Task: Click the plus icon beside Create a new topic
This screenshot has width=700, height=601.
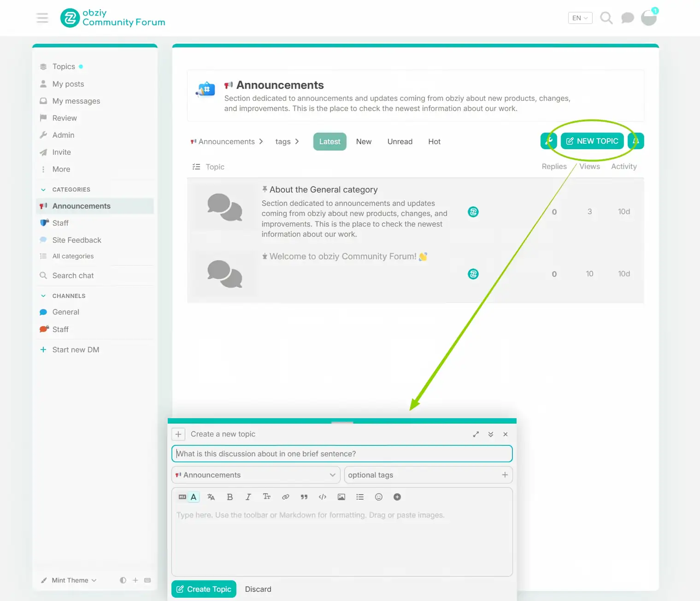Action: pyautogui.click(x=178, y=434)
